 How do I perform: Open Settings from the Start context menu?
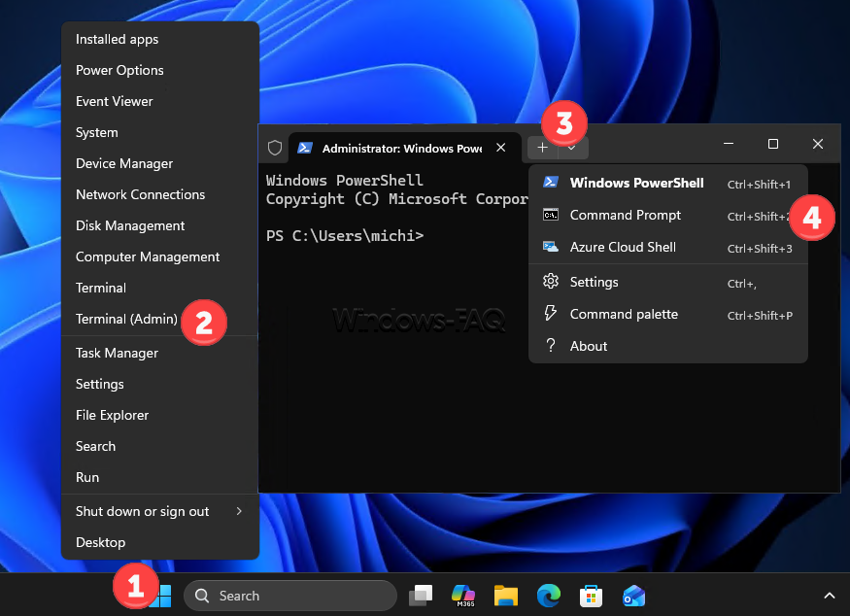click(160, 384)
